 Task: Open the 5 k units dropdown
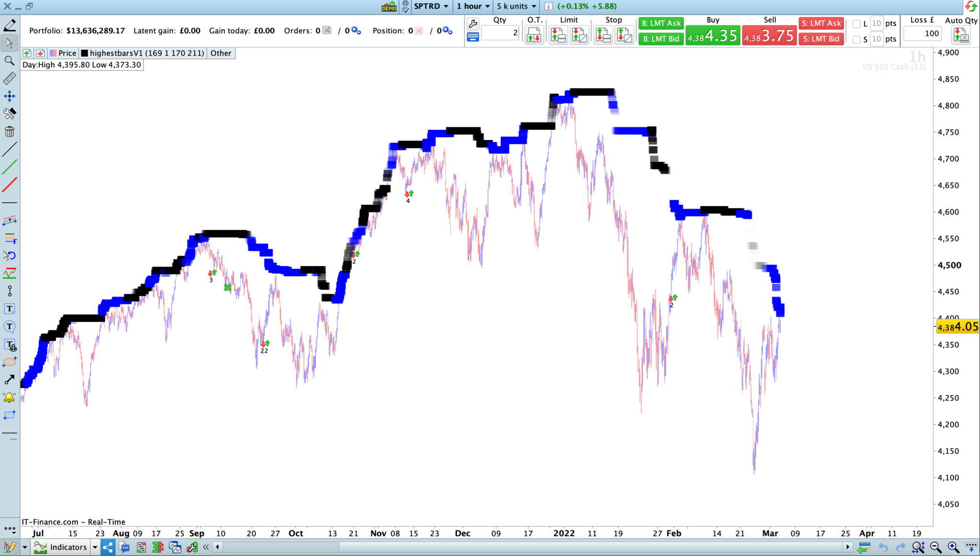516,6
